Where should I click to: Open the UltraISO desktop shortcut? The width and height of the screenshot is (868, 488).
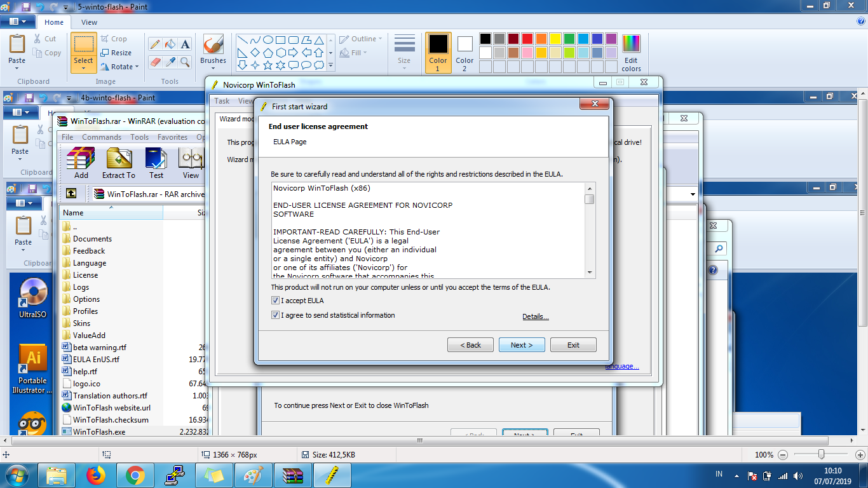coord(32,299)
